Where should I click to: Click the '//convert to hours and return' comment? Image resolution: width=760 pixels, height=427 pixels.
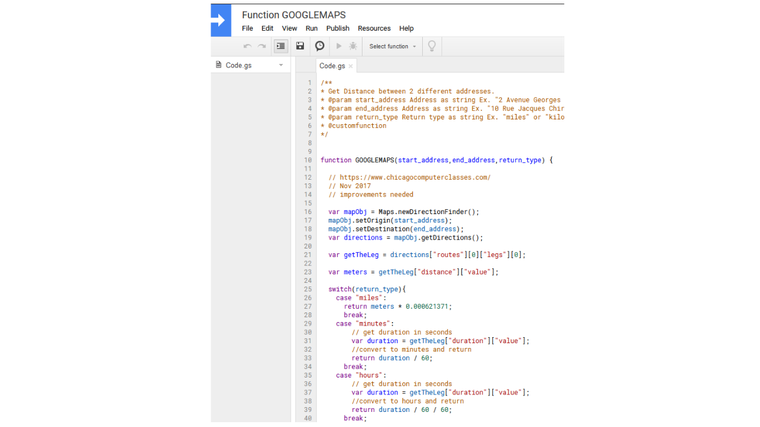(408, 401)
